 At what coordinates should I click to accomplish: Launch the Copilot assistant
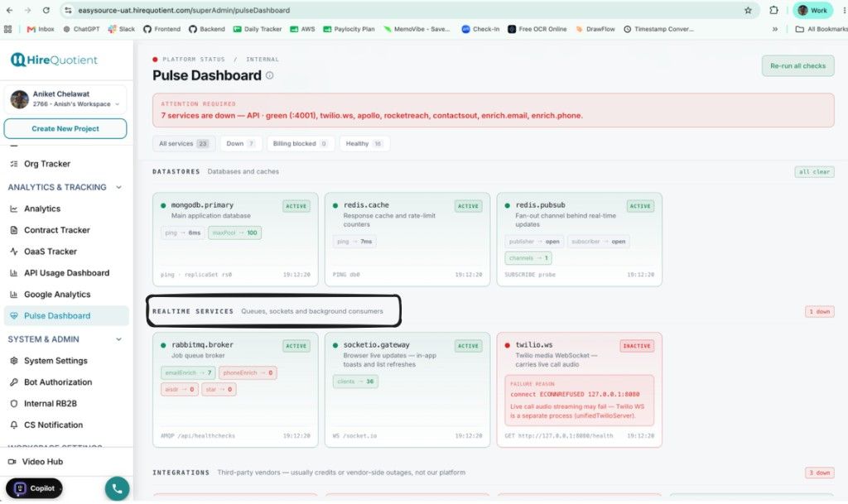coord(34,488)
